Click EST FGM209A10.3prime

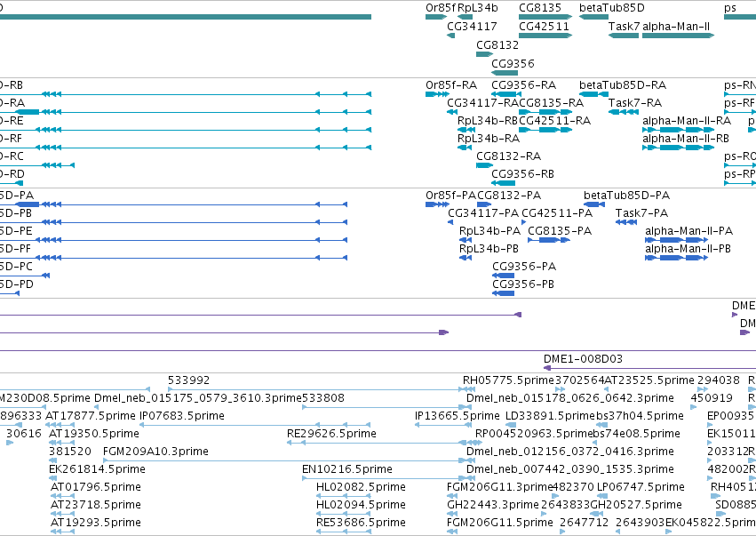point(155,452)
